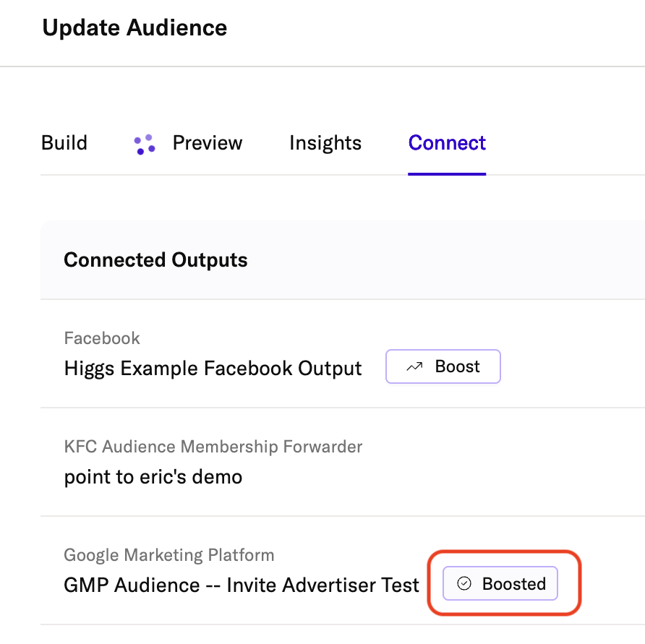Click the trending arrow icon in Boost
The width and height of the screenshot is (645, 644).
(414, 367)
